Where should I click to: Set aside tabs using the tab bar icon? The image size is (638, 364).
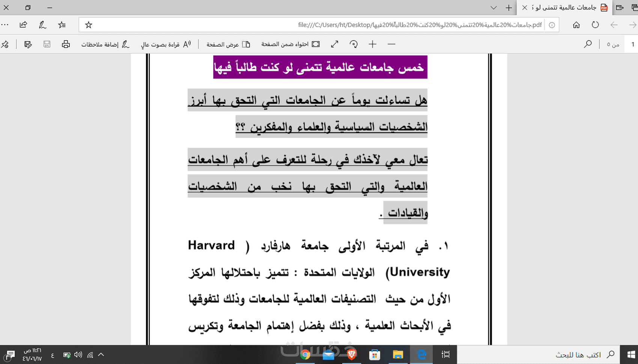[x=620, y=8]
